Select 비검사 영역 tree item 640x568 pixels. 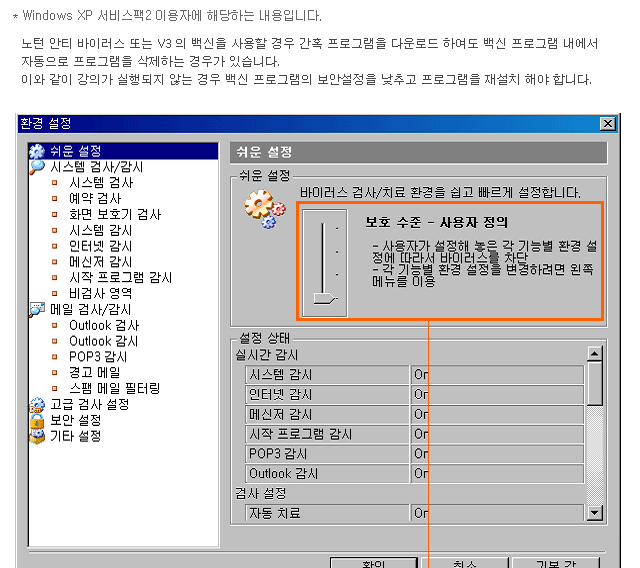[100, 294]
